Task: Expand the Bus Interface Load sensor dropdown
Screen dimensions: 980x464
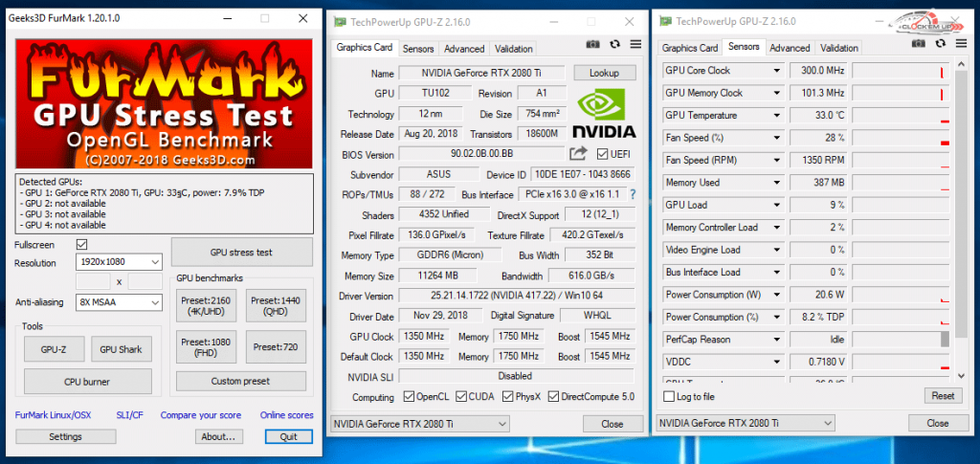Action: [777, 273]
